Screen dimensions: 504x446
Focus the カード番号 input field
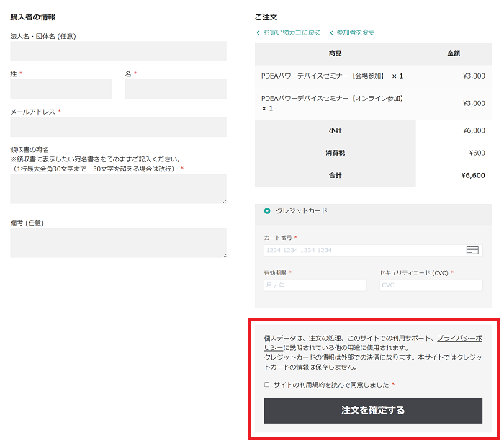[x=373, y=250]
